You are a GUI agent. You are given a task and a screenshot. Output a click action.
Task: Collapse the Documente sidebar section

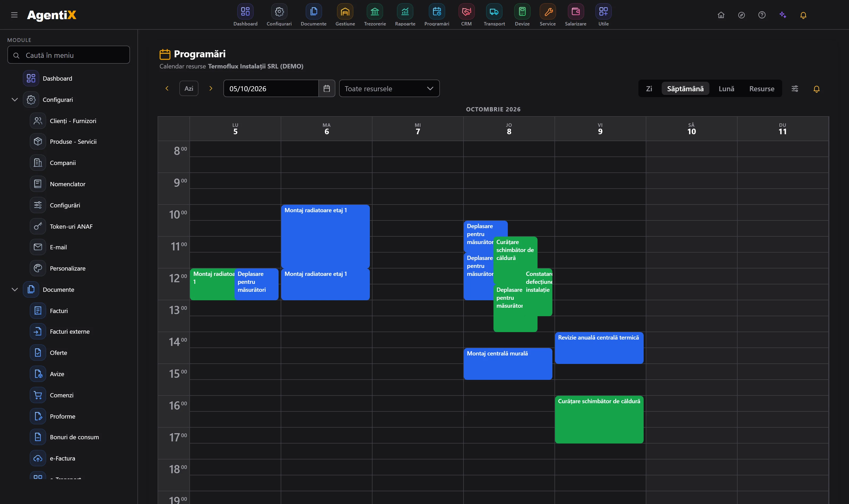15,289
